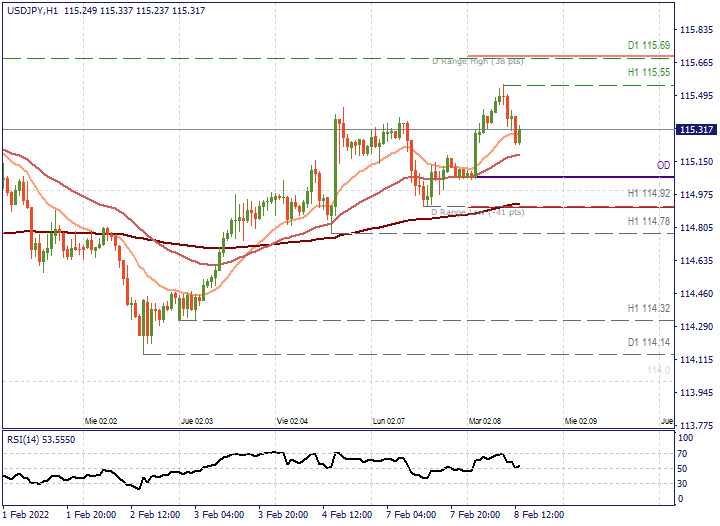Click the 2 Feb 12:00 time axis label
Screen dimensions: 720x526
155,515
